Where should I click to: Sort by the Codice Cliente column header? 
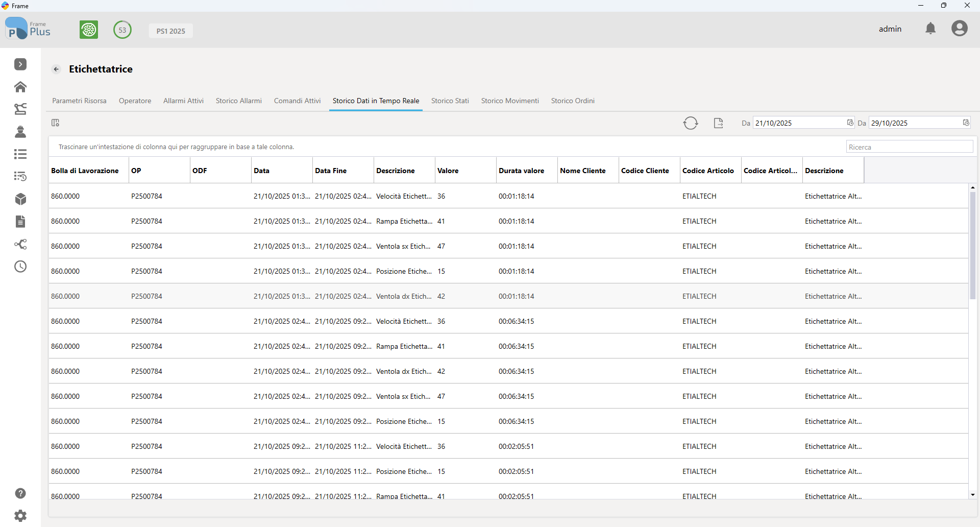coord(649,171)
